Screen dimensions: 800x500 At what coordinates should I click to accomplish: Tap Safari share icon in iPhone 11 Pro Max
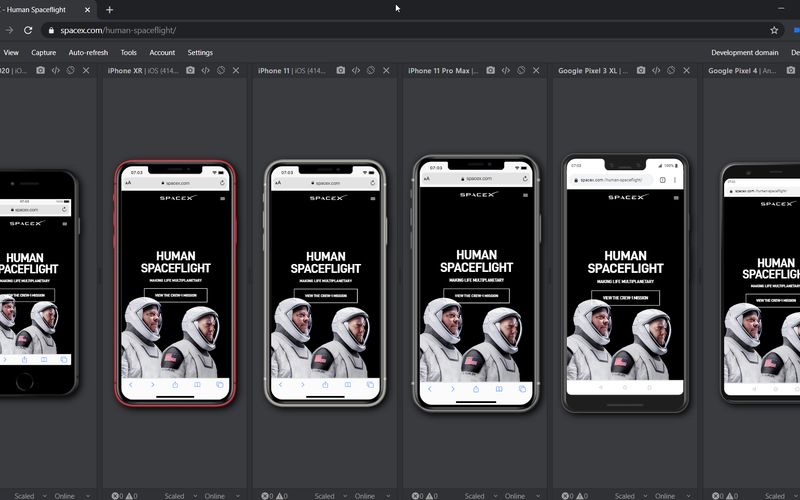[476, 389]
